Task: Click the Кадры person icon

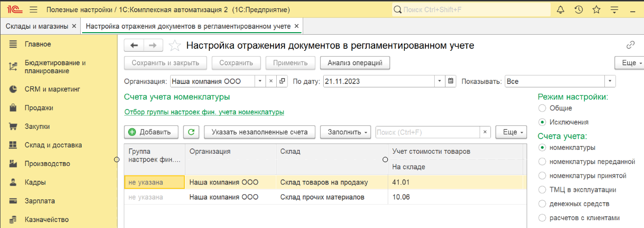Action: 13,182
